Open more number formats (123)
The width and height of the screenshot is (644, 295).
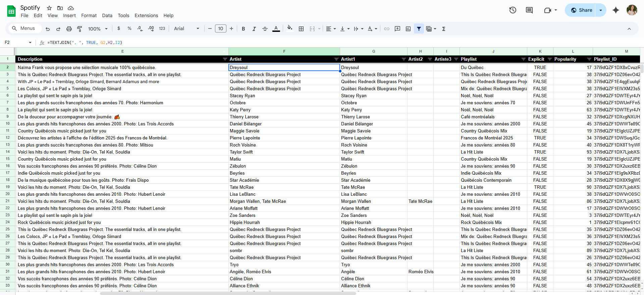(x=162, y=29)
